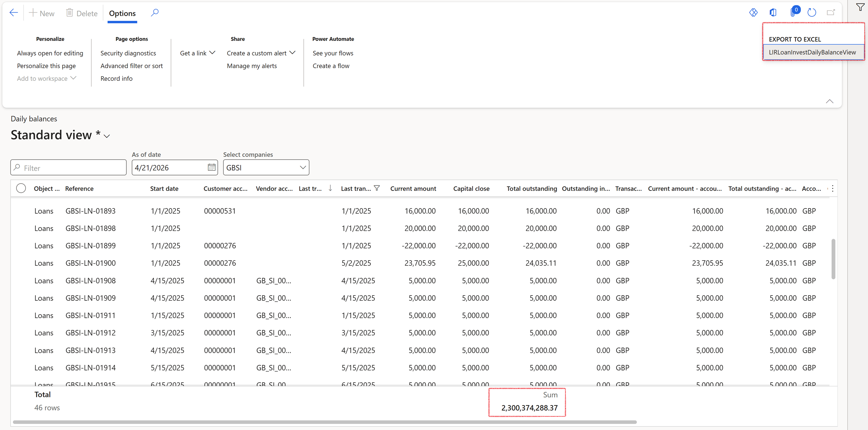Choose LIRLoanInvestDailyBalanceView export option

click(x=812, y=52)
